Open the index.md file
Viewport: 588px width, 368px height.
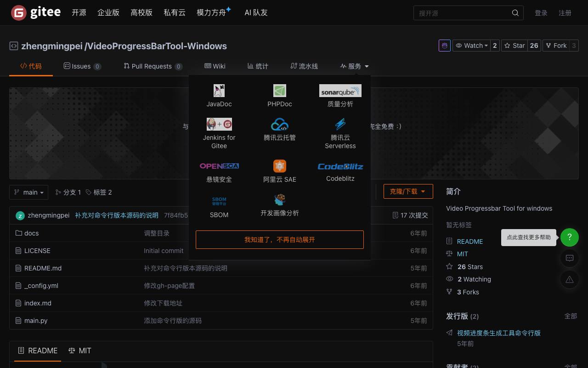click(38, 303)
